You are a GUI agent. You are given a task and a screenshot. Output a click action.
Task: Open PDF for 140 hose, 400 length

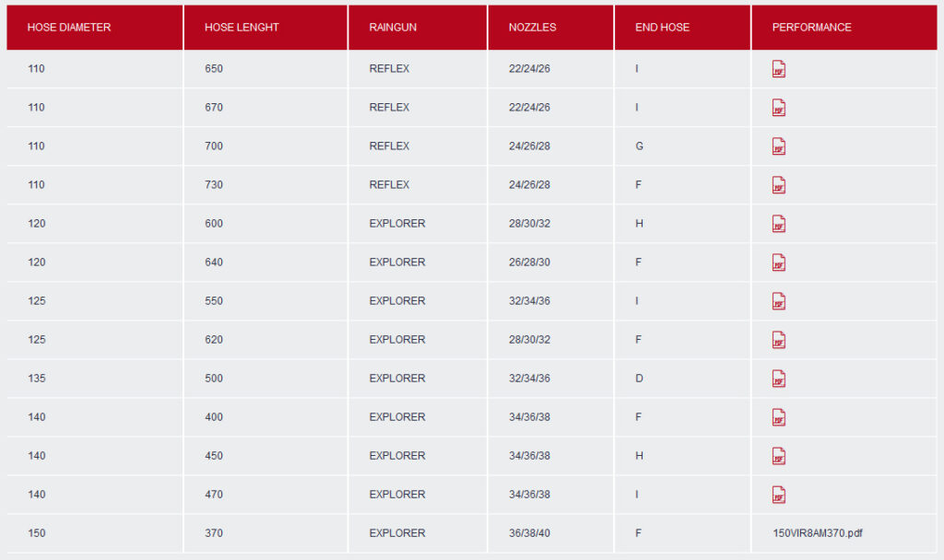pos(778,417)
